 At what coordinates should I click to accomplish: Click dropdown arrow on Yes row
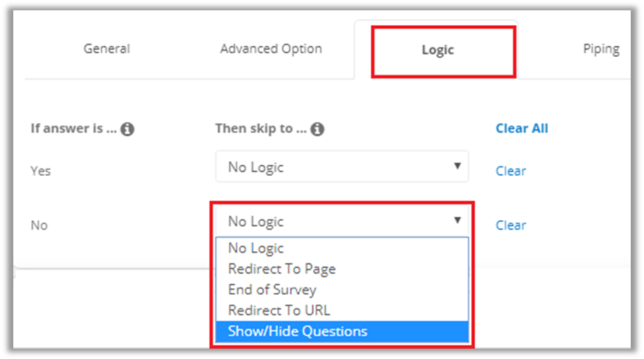coord(457,166)
